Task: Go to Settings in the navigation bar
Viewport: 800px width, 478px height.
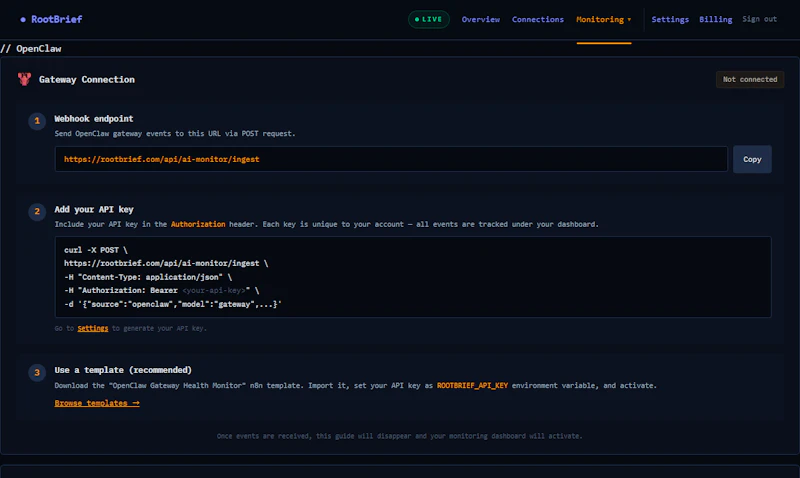Action: (x=670, y=19)
